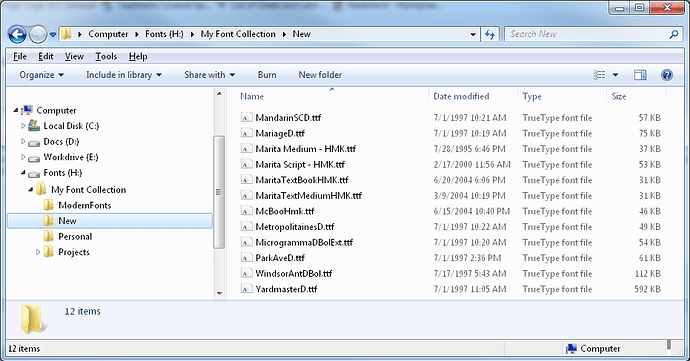This screenshot has height=361, width=690.
Task: Click the refresh button beside address bar
Action: (490, 34)
